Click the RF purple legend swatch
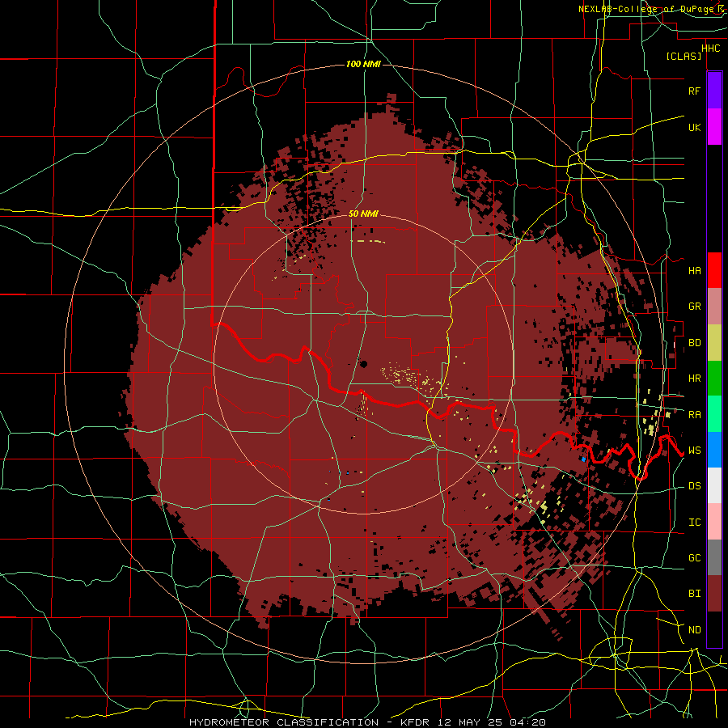The height and width of the screenshot is (728, 728). (x=714, y=91)
